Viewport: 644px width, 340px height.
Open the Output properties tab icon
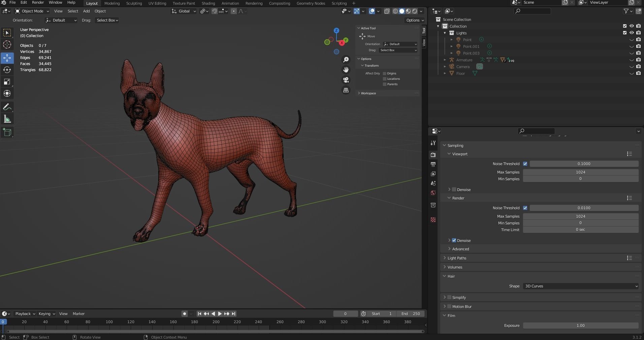coord(433,164)
